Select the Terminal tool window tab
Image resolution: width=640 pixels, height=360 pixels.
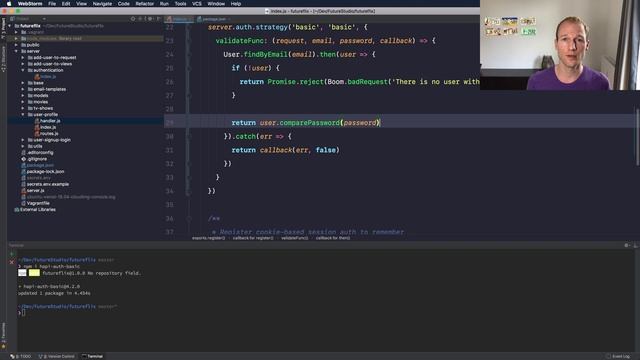pyautogui.click(x=93, y=356)
